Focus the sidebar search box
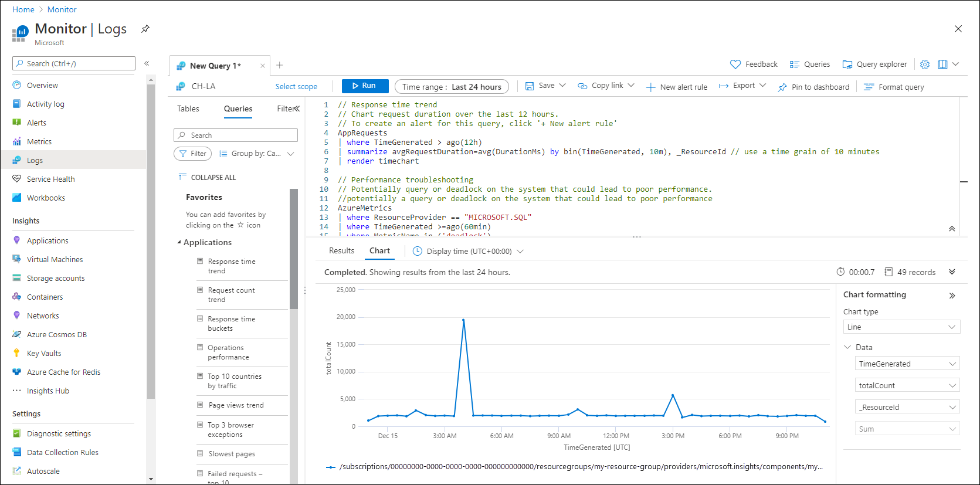 pyautogui.click(x=74, y=63)
